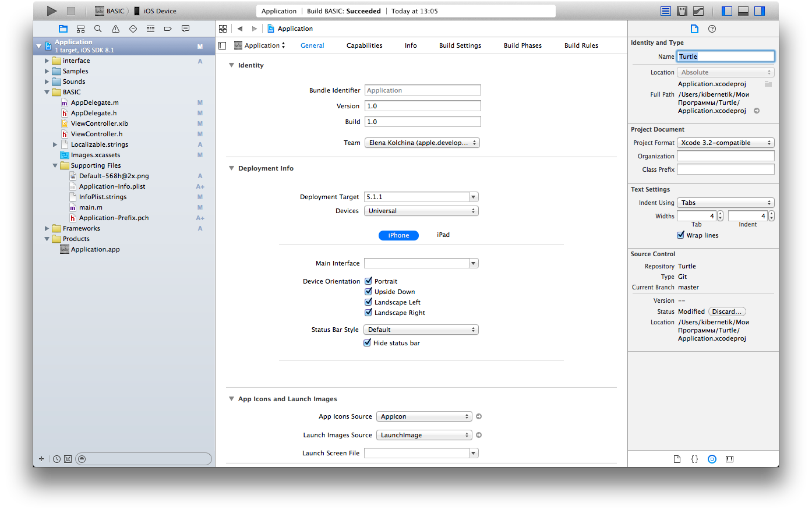Show the Debug navigator
The width and height of the screenshot is (812, 513).
click(150, 29)
